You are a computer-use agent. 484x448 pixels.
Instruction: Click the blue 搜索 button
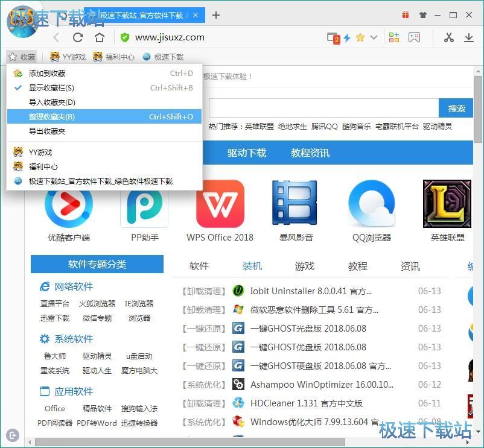coord(456,108)
